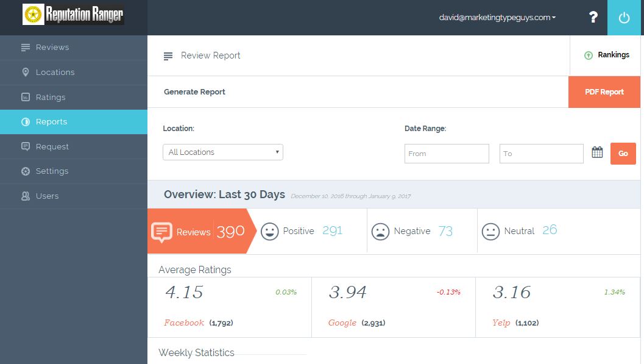Click the Reviews speech bubble icon

click(x=161, y=232)
